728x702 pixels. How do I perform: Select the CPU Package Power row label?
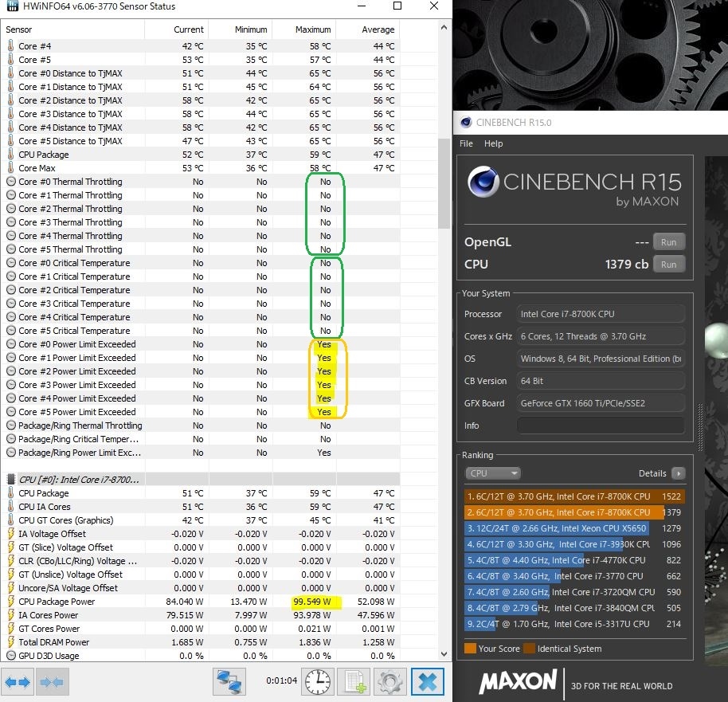(x=57, y=601)
